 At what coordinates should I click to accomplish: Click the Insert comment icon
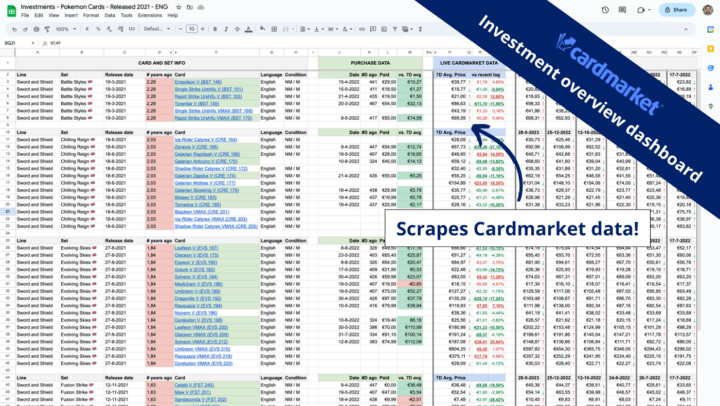pos(373,29)
